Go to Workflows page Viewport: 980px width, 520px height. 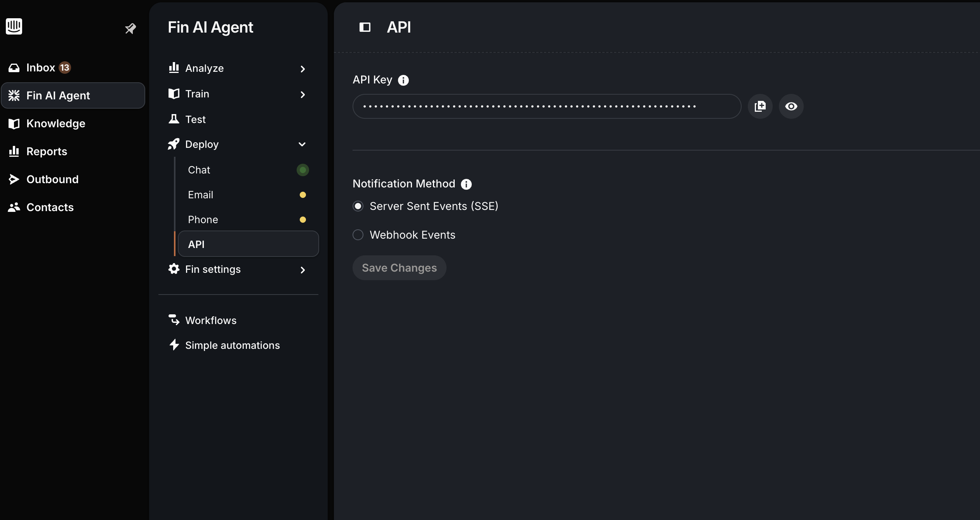pyautogui.click(x=210, y=321)
